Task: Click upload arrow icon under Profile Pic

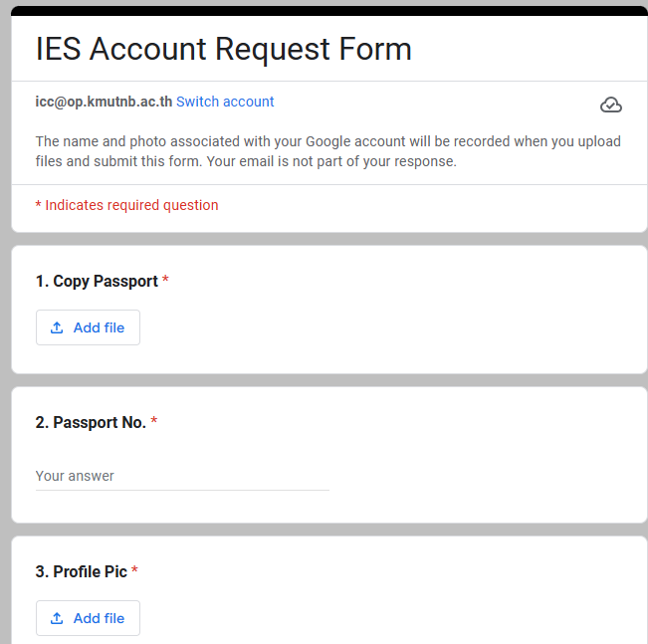Action: [57, 618]
